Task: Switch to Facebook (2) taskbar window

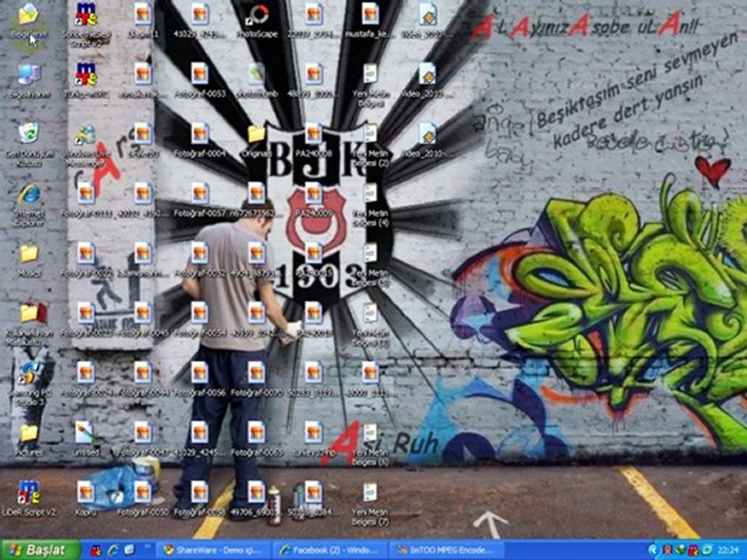Action: [x=331, y=551]
